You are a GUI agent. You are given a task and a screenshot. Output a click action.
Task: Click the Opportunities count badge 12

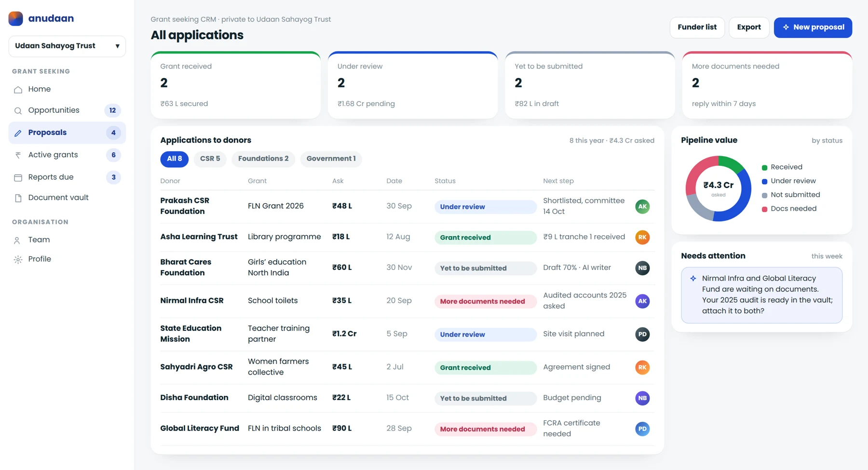[x=112, y=110]
